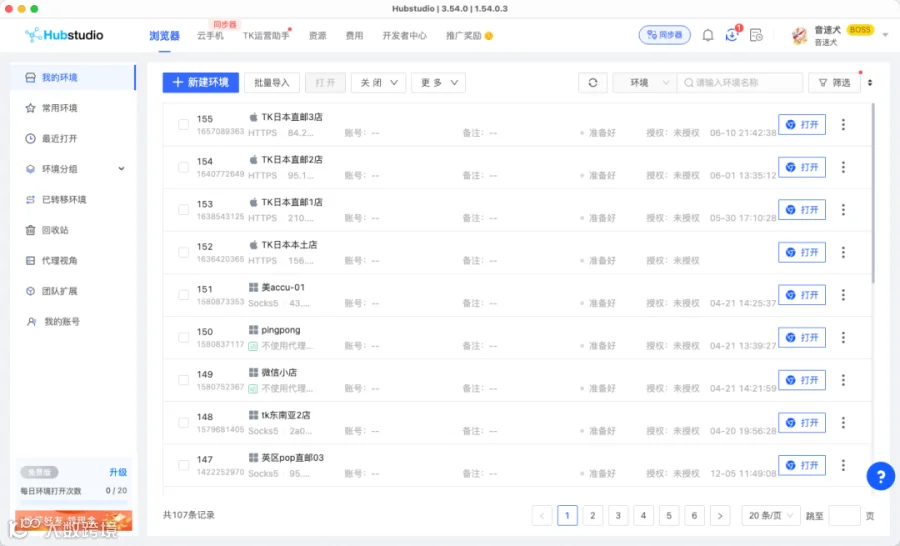Tick the checkbox for environment 151
Image resolution: width=900 pixels, height=546 pixels.
coord(183,295)
